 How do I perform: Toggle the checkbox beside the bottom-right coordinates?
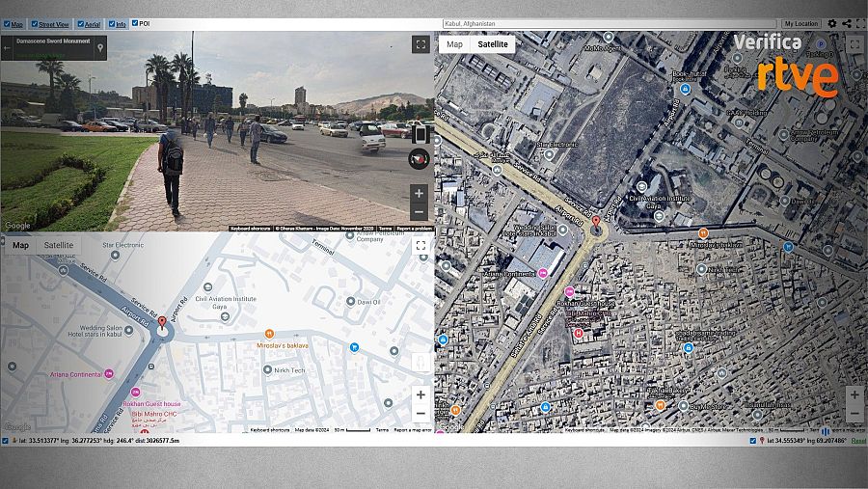pos(752,441)
